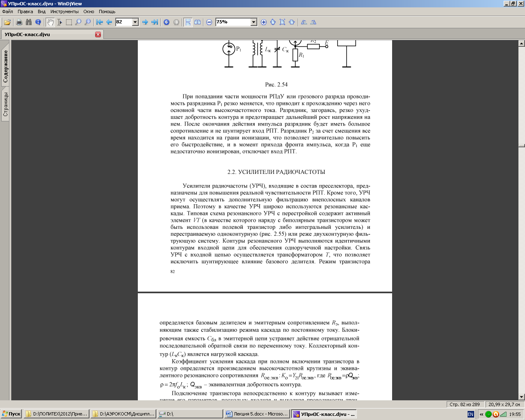
Task: Expand hidden system tray icons
Action: click(482, 414)
